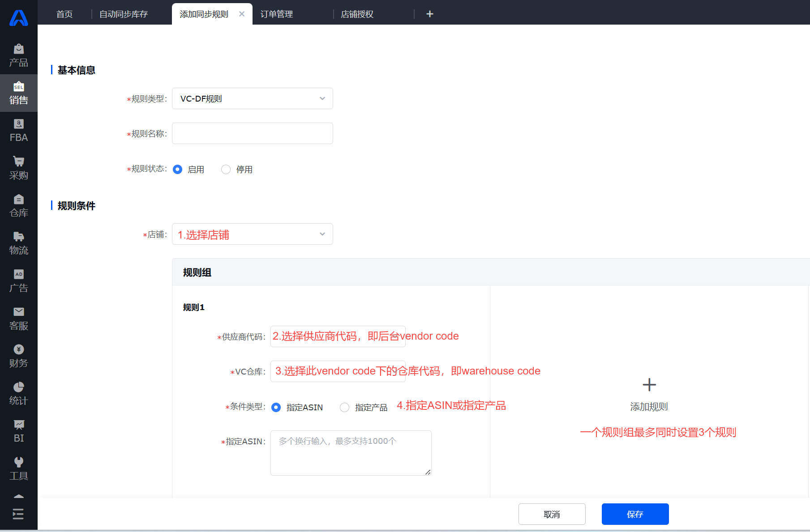
Task: Switch rule status to 停用
Action: [226, 169]
